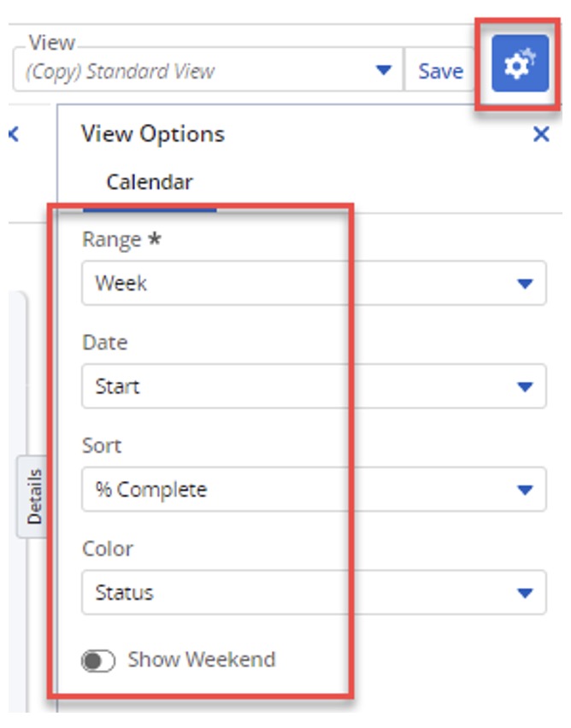Select the Status color field

click(x=314, y=592)
